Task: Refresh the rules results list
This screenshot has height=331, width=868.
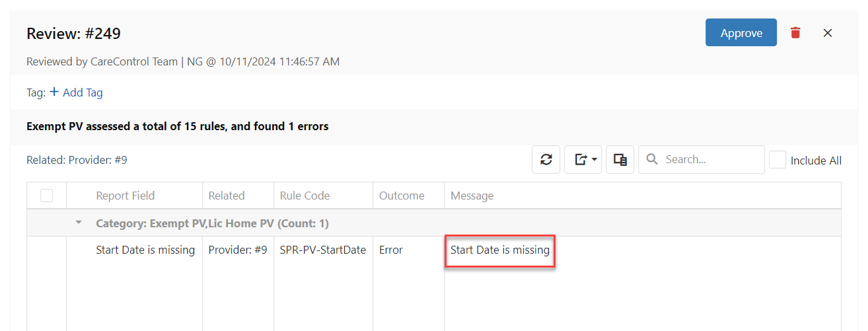Action: 546,159
